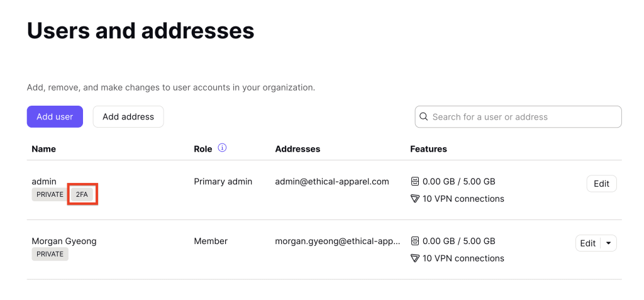Click Morgan Gyeong's truncated email address

(338, 242)
